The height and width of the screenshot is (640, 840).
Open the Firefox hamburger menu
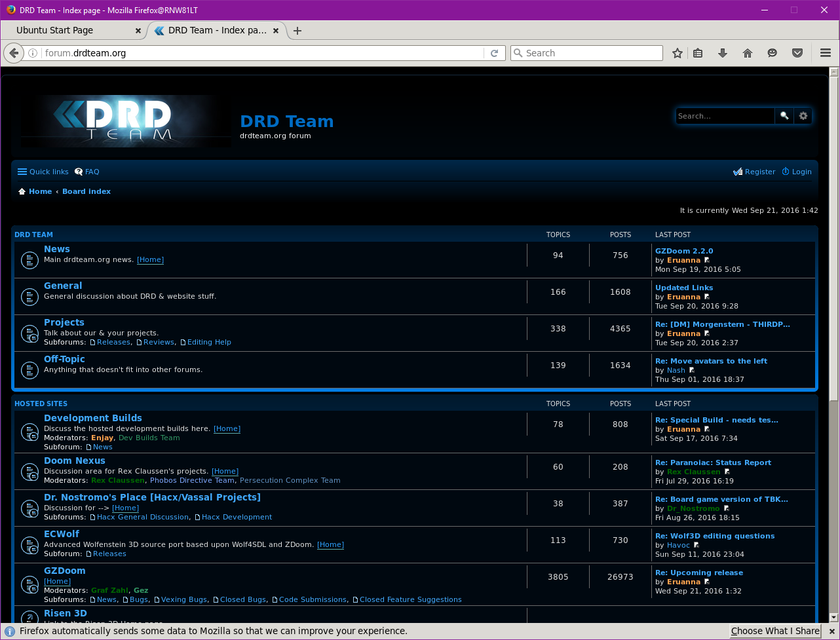tap(826, 53)
